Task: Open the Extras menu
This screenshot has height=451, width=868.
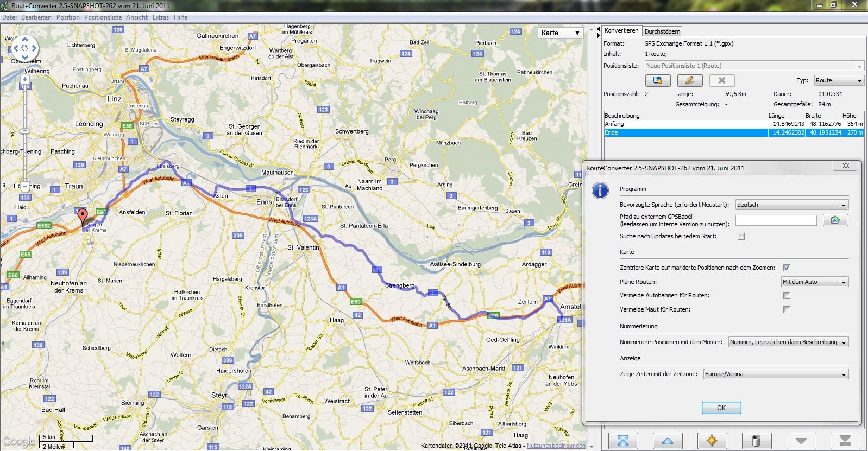Action: point(160,17)
